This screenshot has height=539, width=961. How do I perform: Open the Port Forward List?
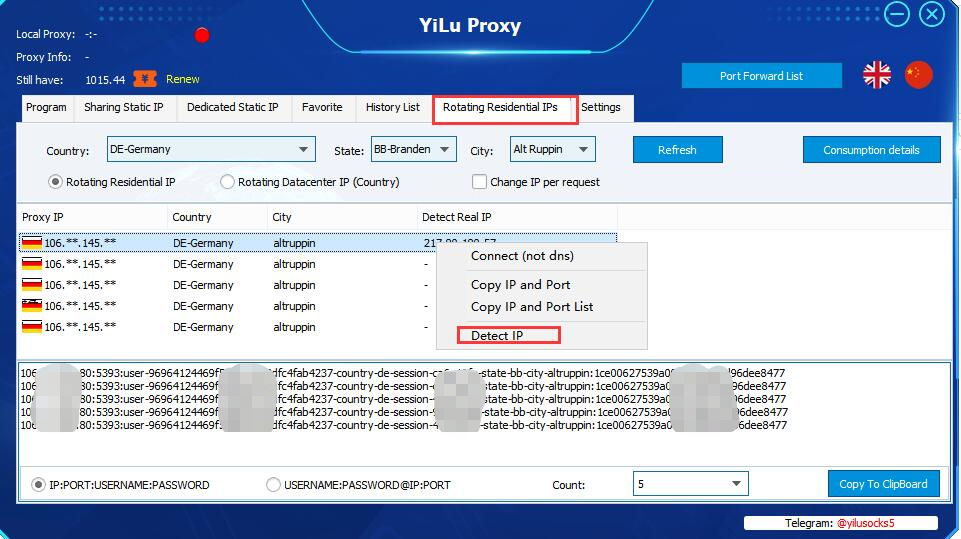[x=761, y=76]
